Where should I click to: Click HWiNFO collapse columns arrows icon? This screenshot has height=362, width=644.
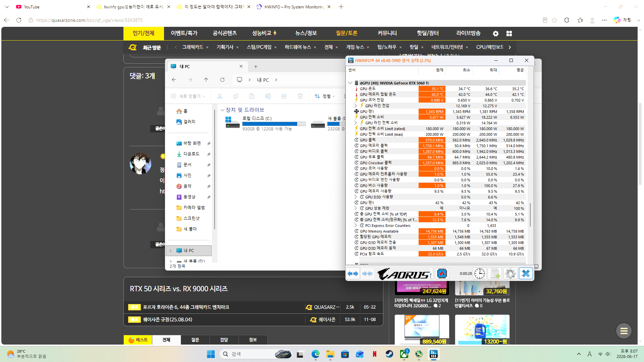(x=367, y=274)
